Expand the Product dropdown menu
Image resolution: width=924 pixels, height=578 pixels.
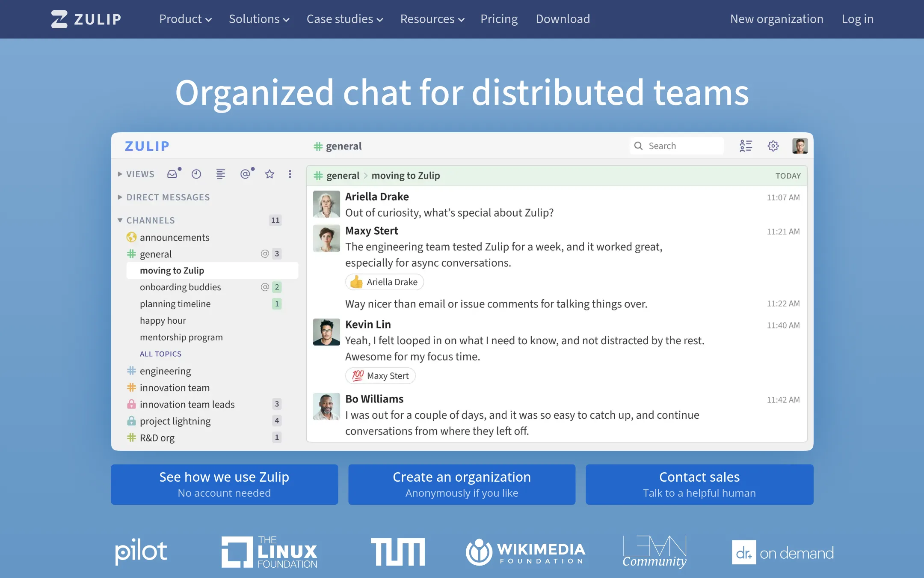[x=185, y=19]
